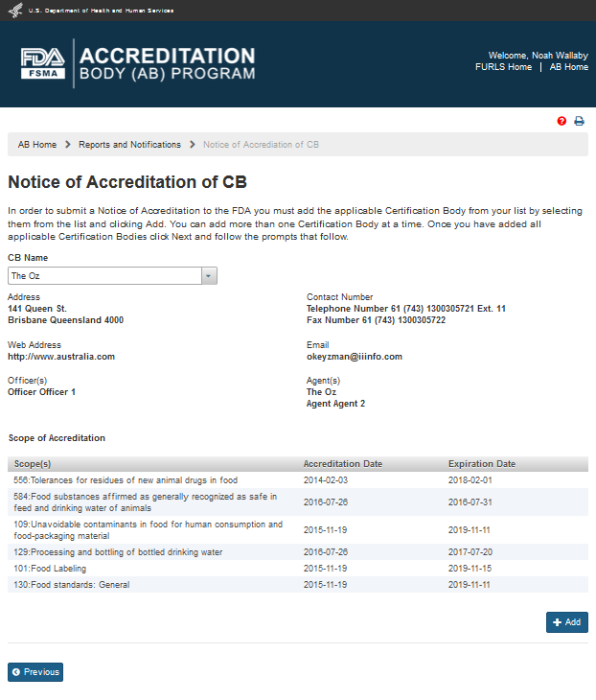Click the HHS eagle logo icon
Screen dimensions: 596x700
[x=12, y=10]
